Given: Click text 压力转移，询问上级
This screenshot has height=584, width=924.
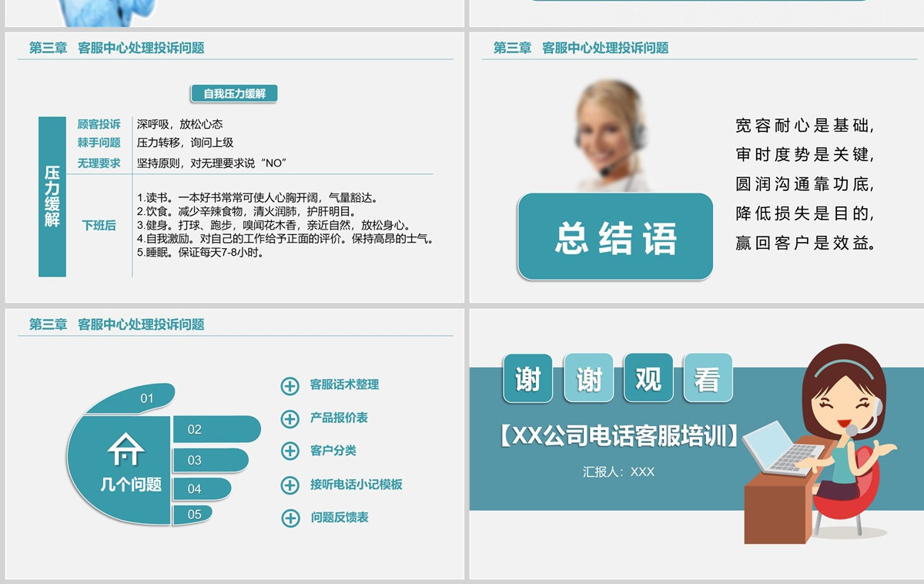Looking at the screenshot, I should 186,143.
